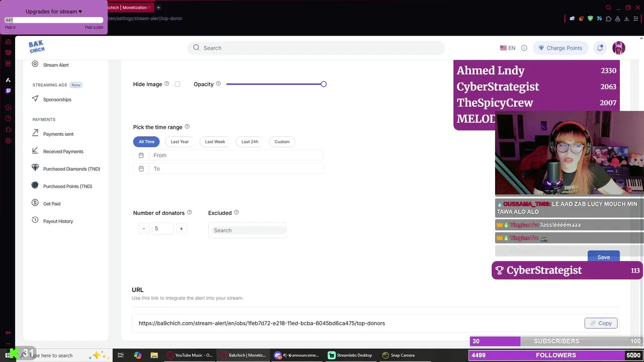Open Purchased Points (TND) page
Image resolution: width=644 pixels, height=362 pixels.
pyautogui.click(x=67, y=187)
